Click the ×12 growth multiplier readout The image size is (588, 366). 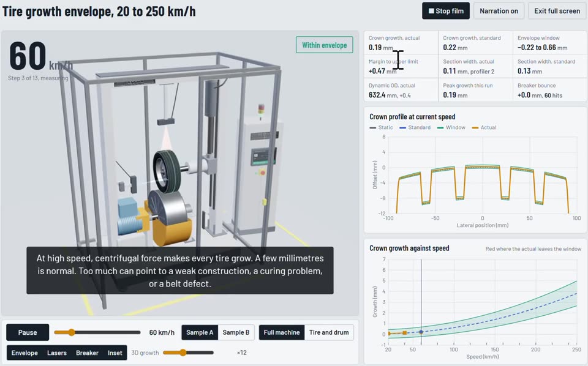(x=241, y=353)
